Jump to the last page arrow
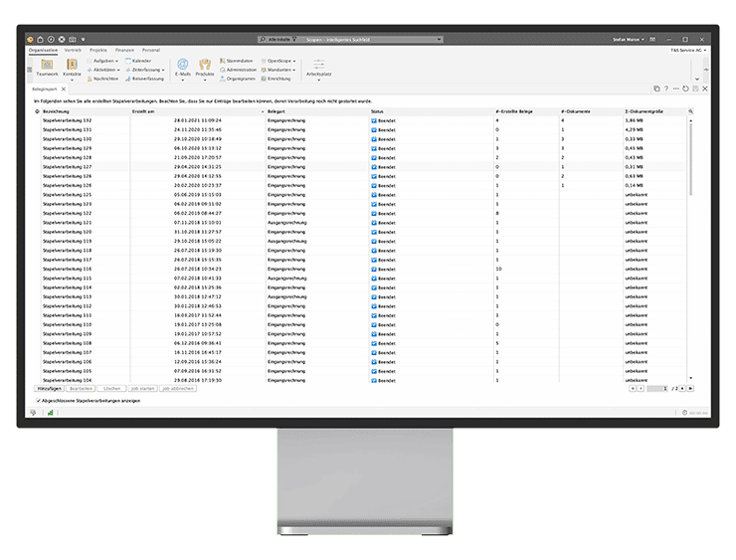The height and width of the screenshot is (560, 736). [x=690, y=389]
